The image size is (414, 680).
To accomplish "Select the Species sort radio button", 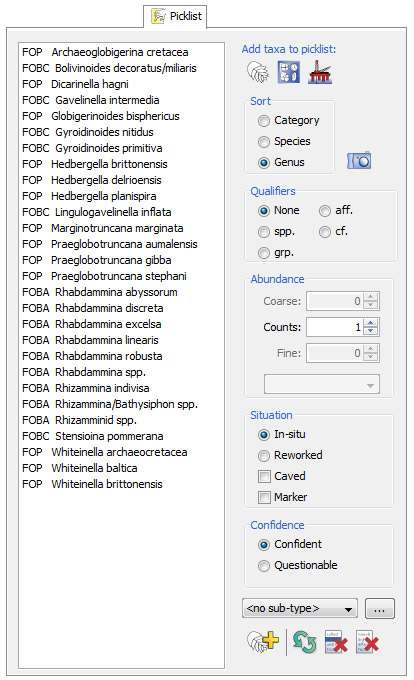I will [264, 142].
